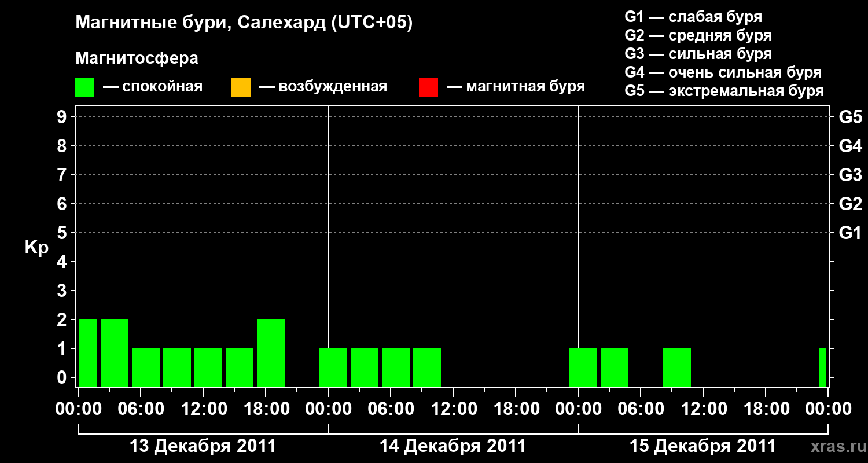
Task: Click the '12:00' time label above 13 Декабря
Action: (x=203, y=409)
